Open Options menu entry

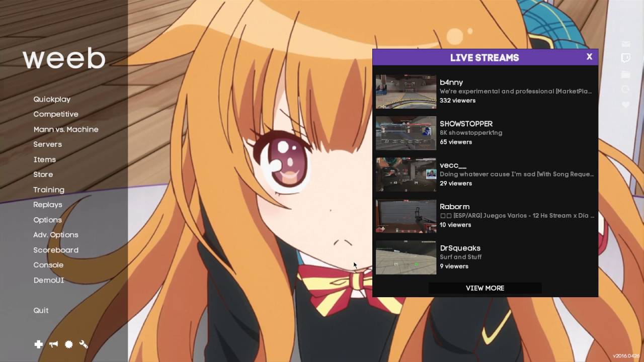coord(48,220)
